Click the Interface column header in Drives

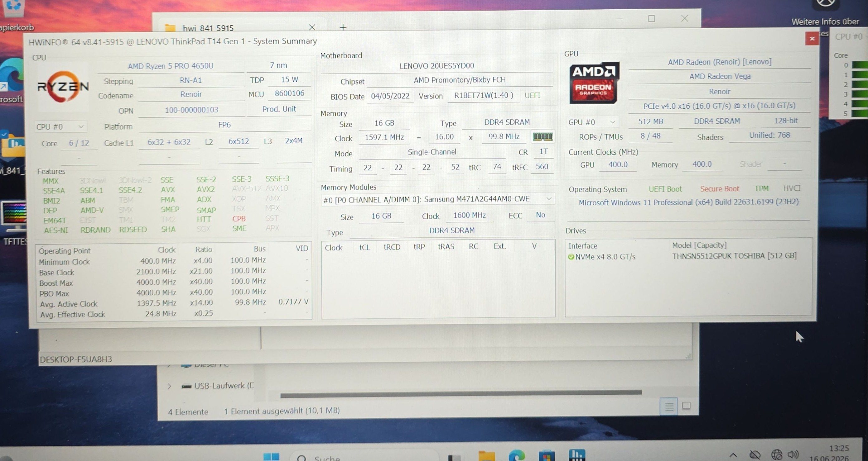tap(583, 246)
